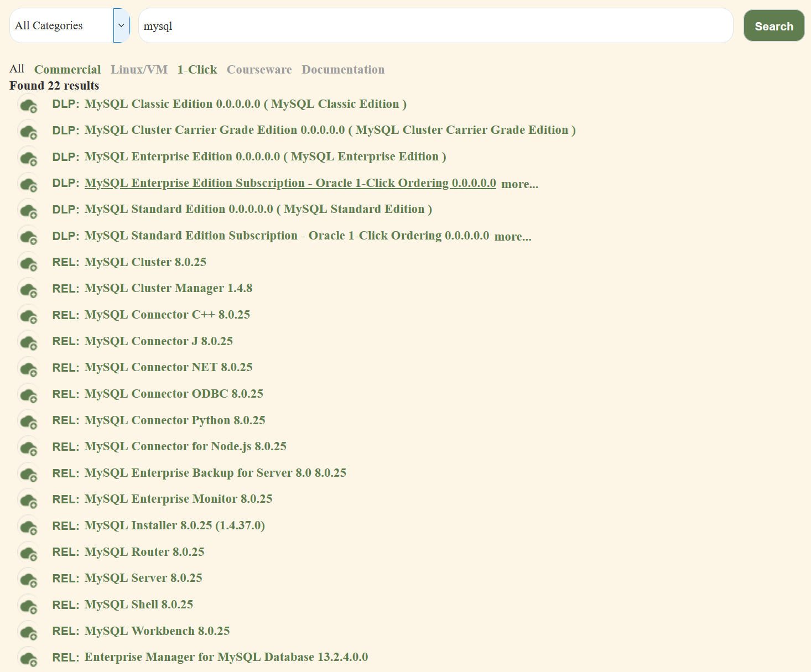Click cloud icon next to MySQL Workbench
Image resolution: width=811 pixels, height=672 pixels.
click(x=28, y=632)
